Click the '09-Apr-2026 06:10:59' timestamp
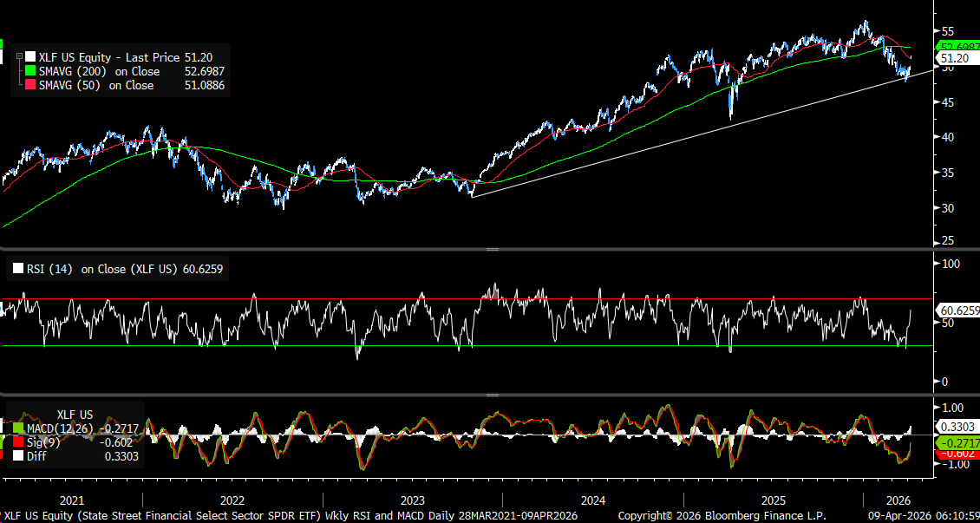980x523 pixels. 924,517
